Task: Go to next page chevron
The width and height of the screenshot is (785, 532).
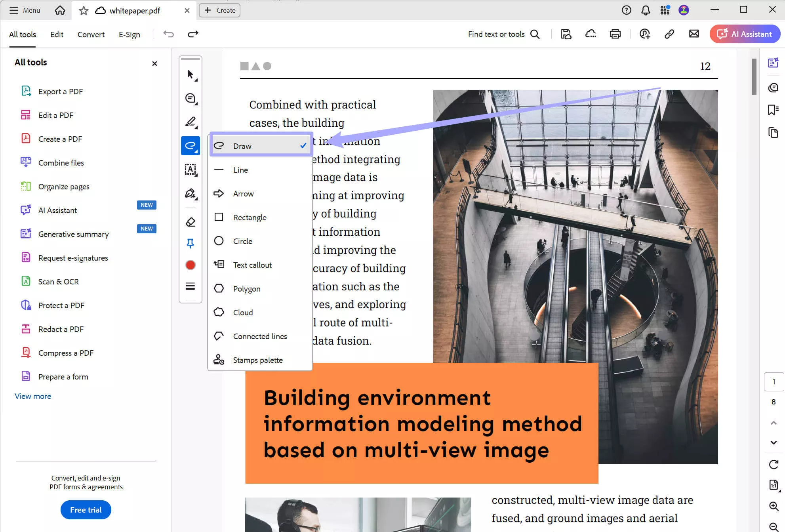Action: [774, 442]
